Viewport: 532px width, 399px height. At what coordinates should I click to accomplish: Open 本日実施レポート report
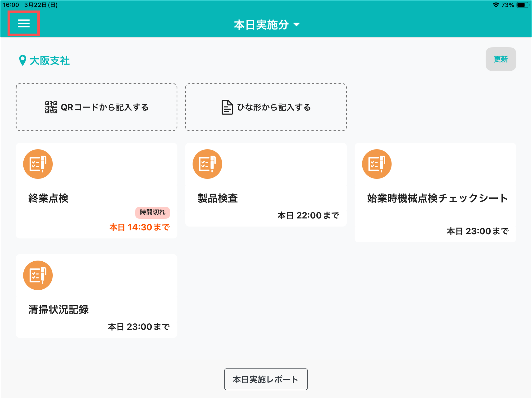(266, 379)
